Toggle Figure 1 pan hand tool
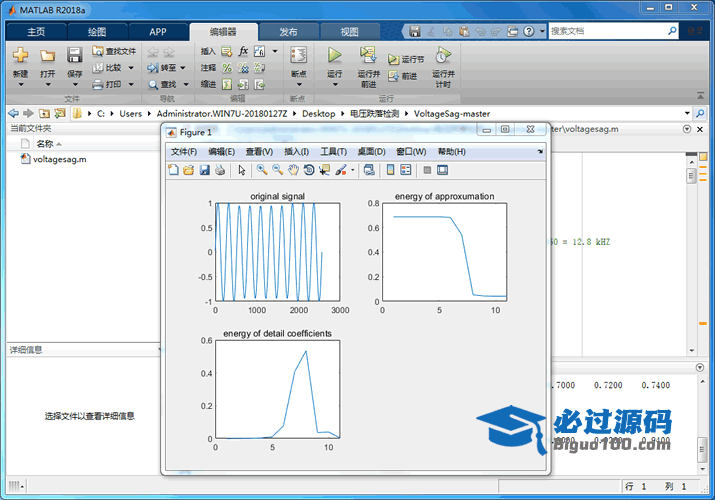 click(293, 170)
